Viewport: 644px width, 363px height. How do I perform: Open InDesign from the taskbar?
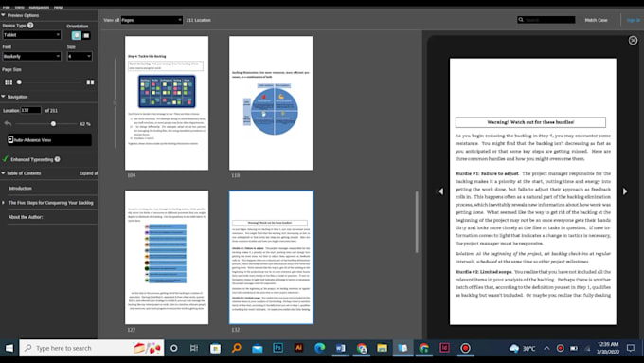(x=444, y=348)
